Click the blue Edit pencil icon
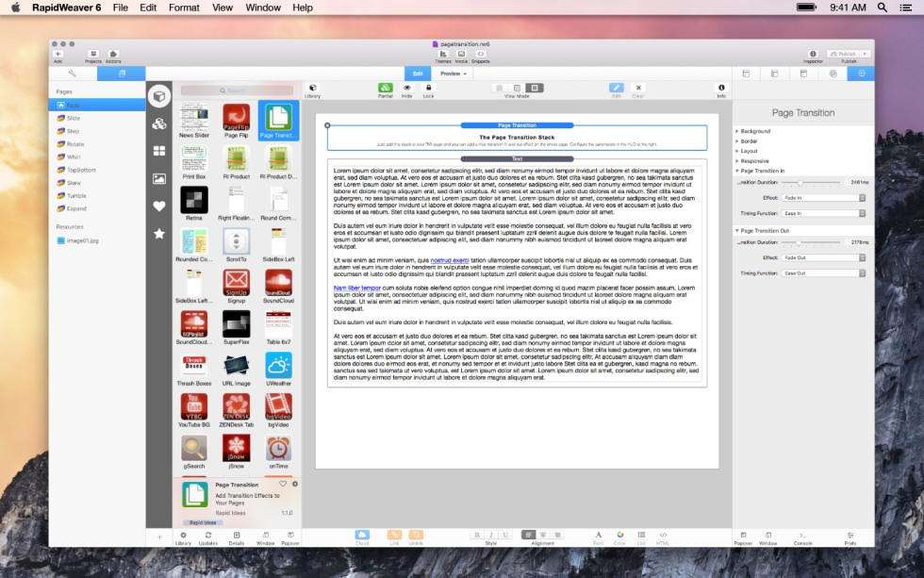The width and height of the screenshot is (924, 578). (616, 88)
